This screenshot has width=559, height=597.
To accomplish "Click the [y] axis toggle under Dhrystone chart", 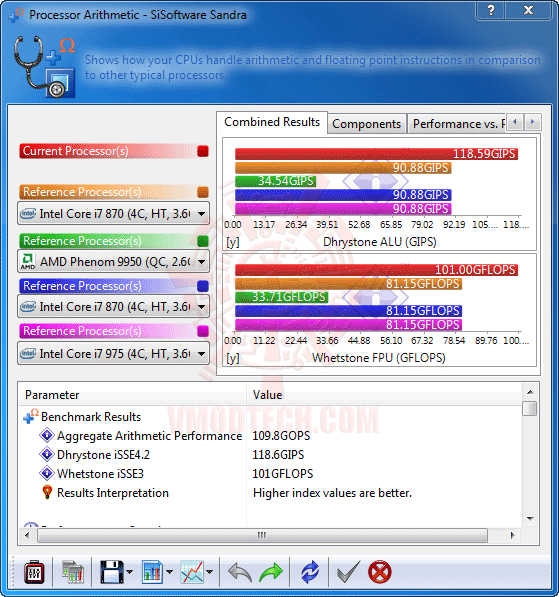I will coord(233,242).
